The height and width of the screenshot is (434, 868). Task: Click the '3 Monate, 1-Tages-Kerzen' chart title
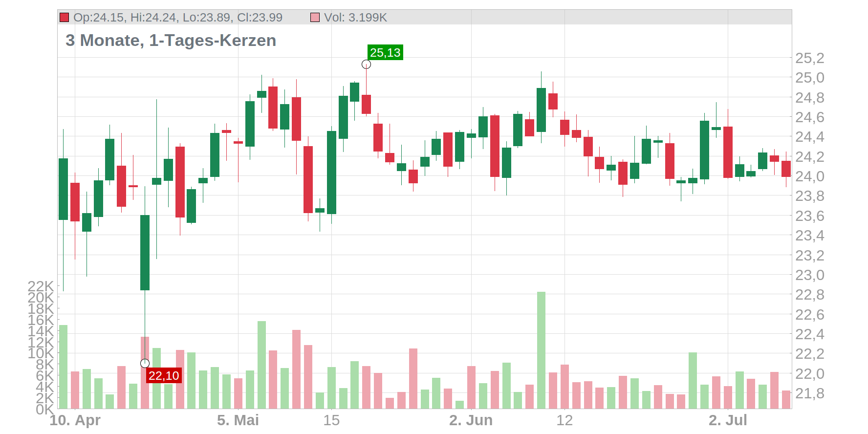(x=171, y=40)
